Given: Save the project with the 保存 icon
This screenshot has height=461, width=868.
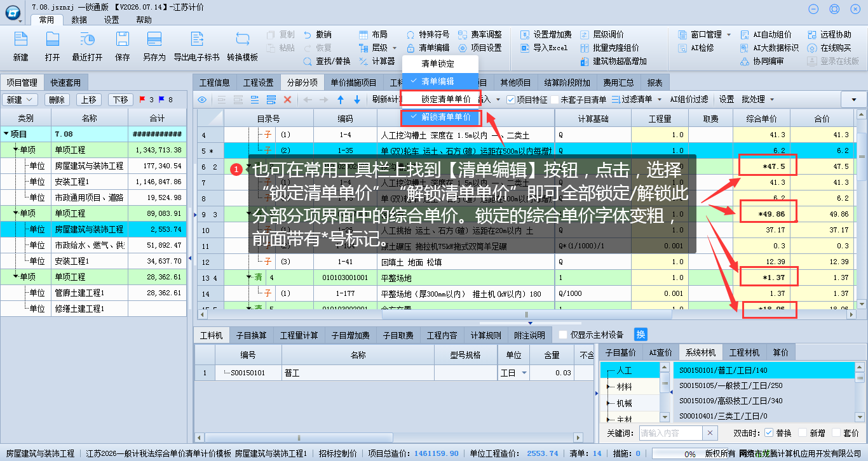Looking at the screenshot, I should coord(123,39).
